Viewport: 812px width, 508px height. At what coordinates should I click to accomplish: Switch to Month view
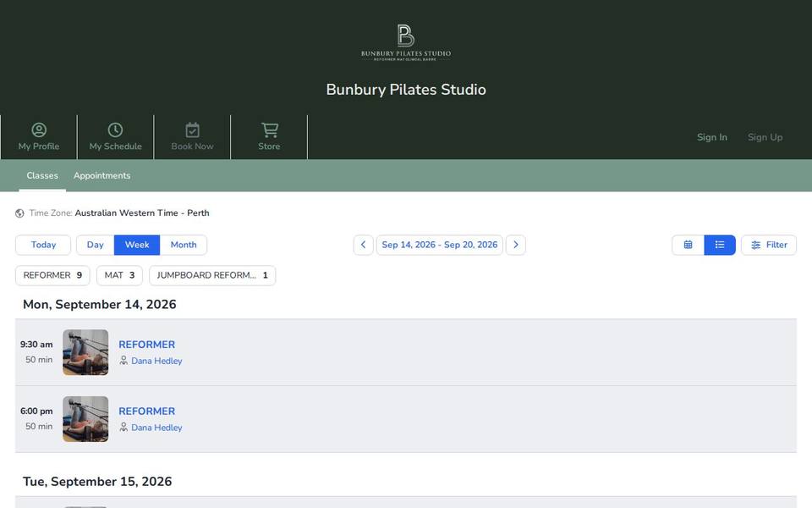tap(184, 245)
